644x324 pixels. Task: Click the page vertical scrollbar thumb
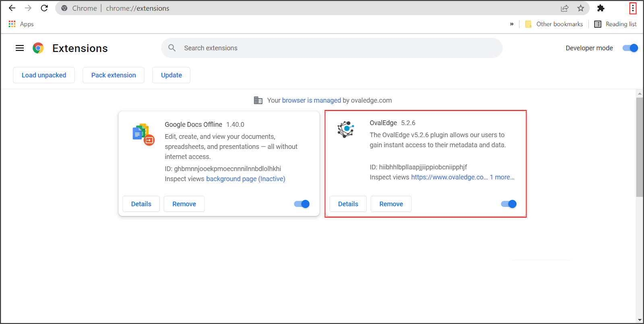[640, 147]
